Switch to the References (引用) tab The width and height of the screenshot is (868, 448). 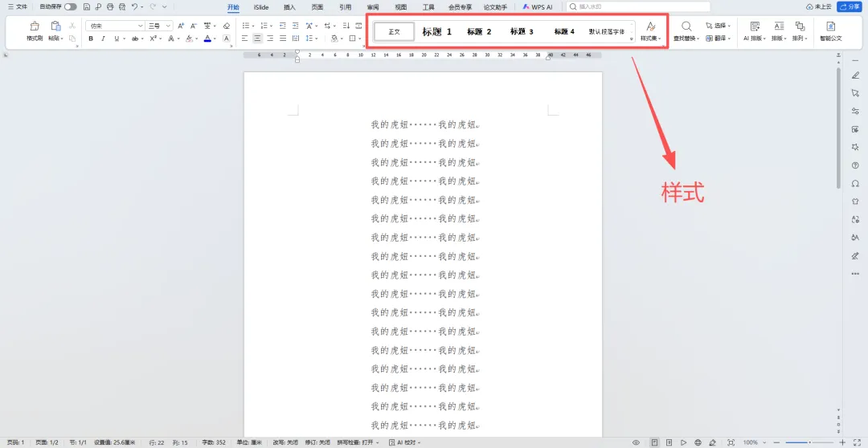click(345, 7)
